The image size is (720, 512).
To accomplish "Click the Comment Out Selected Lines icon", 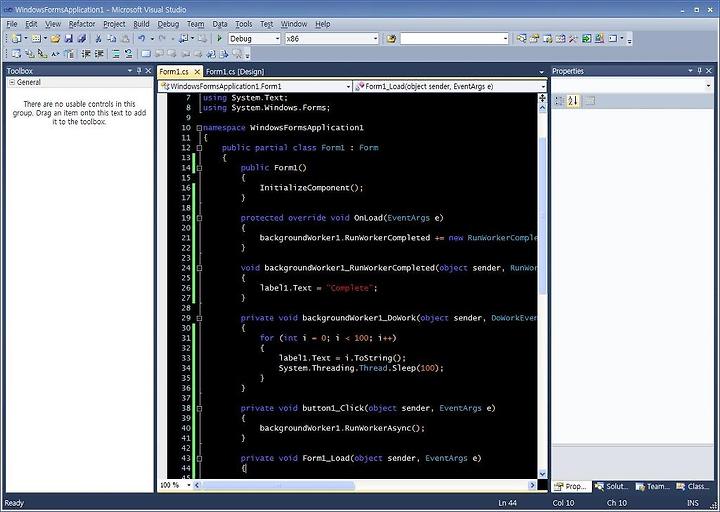I will [116, 54].
